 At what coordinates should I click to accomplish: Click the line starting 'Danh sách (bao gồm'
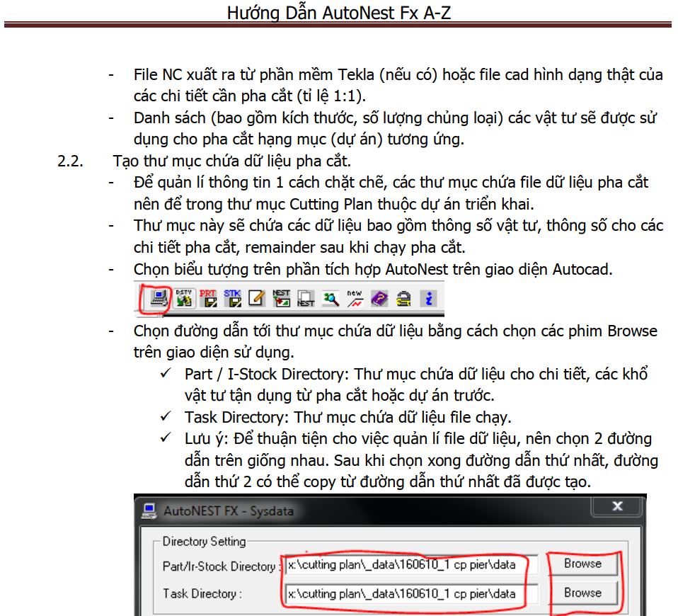[395, 118]
